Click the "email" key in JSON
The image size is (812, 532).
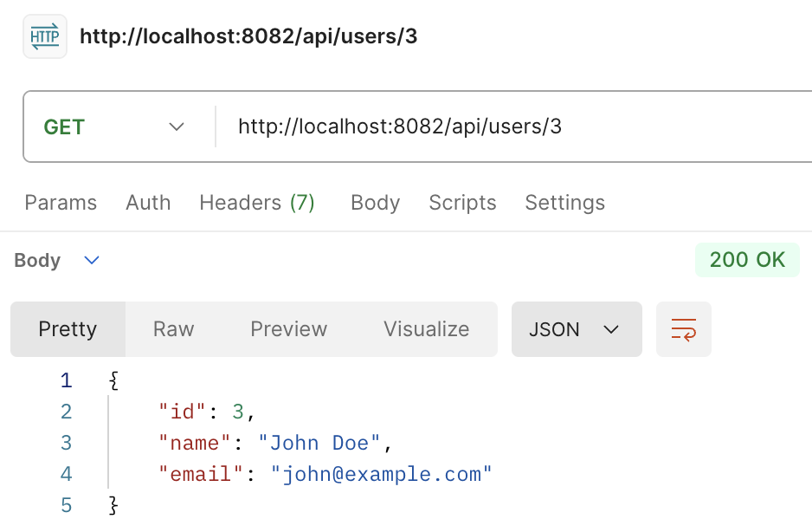pos(201,475)
